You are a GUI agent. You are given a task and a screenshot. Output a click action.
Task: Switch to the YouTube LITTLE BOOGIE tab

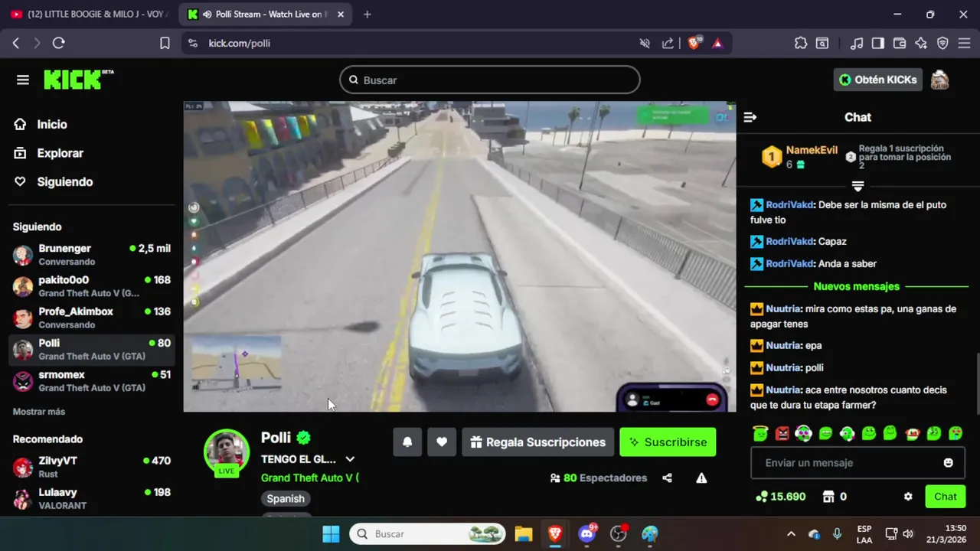pyautogui.click(x=90, y=14)
